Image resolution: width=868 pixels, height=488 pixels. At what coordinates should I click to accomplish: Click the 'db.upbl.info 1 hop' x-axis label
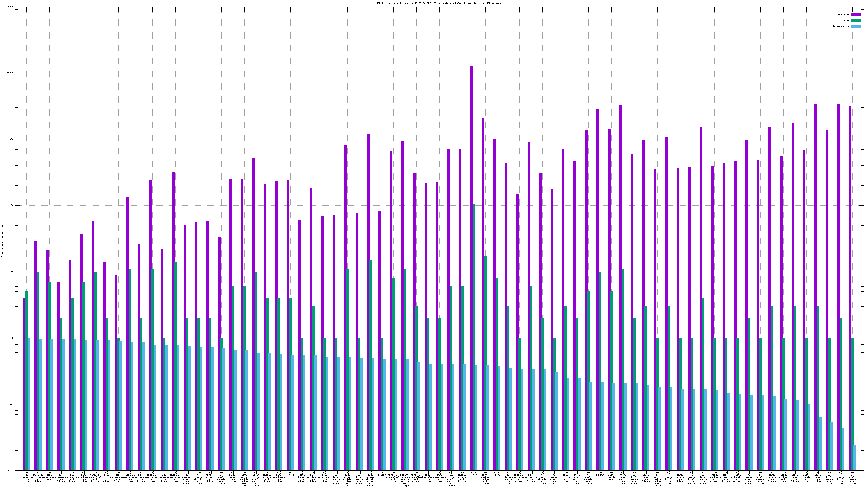[x=26, y=477]
